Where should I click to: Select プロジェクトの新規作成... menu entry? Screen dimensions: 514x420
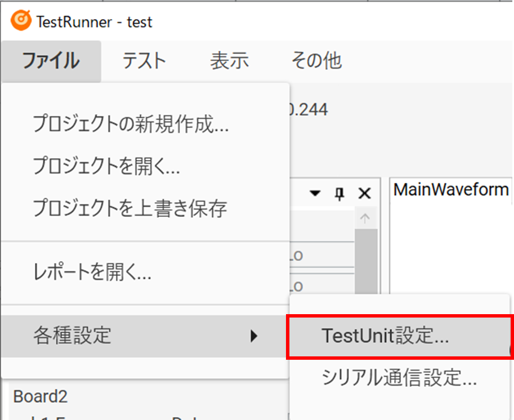(131, 123)
